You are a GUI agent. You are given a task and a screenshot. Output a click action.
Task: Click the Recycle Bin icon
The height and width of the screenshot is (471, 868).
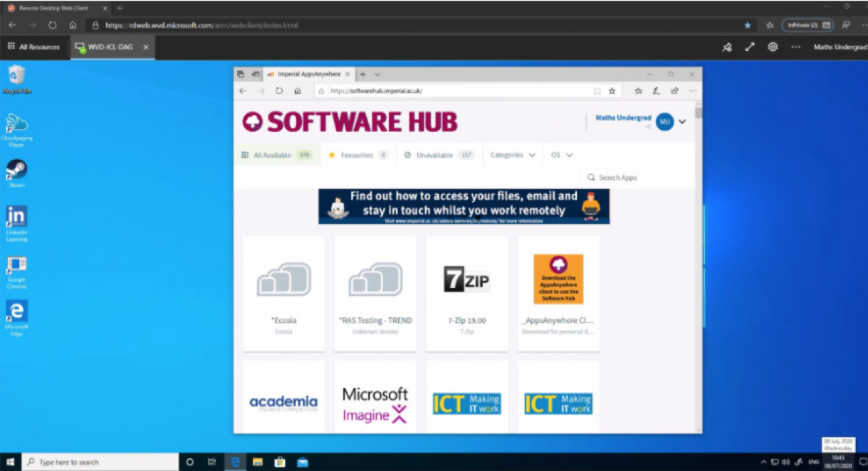click(17, 76)
